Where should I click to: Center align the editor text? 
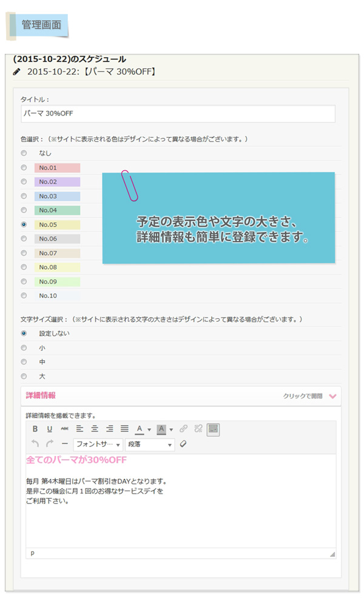[x=94, y=429]
